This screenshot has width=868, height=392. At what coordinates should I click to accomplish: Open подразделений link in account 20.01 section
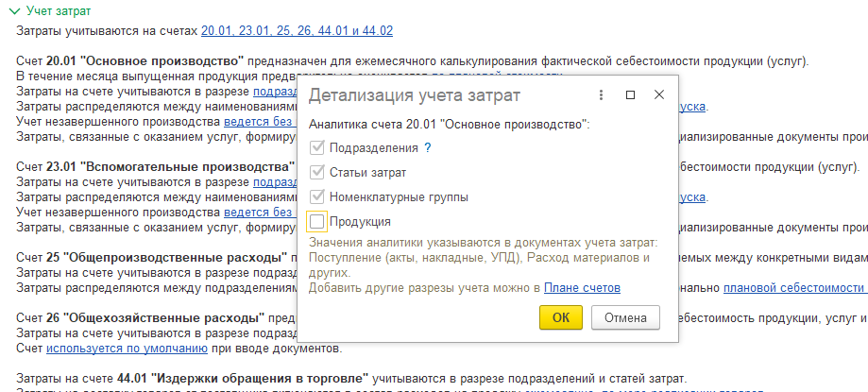pos(275,92)
